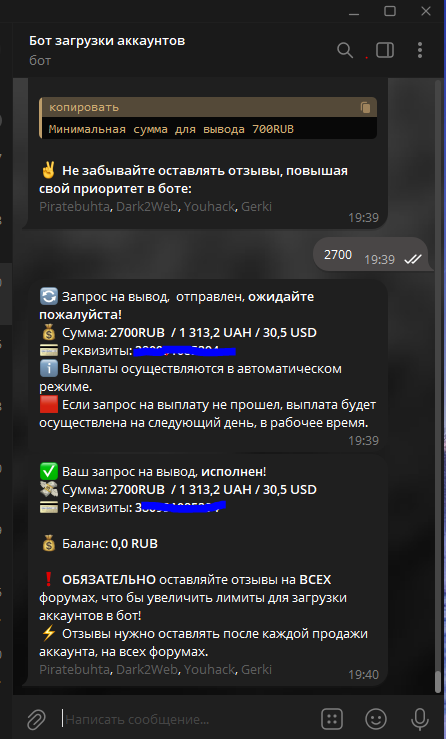Viewport: 446px width, 739px height.
Task: Click the paperclip attach file icon
Action: tap(36, 719)
